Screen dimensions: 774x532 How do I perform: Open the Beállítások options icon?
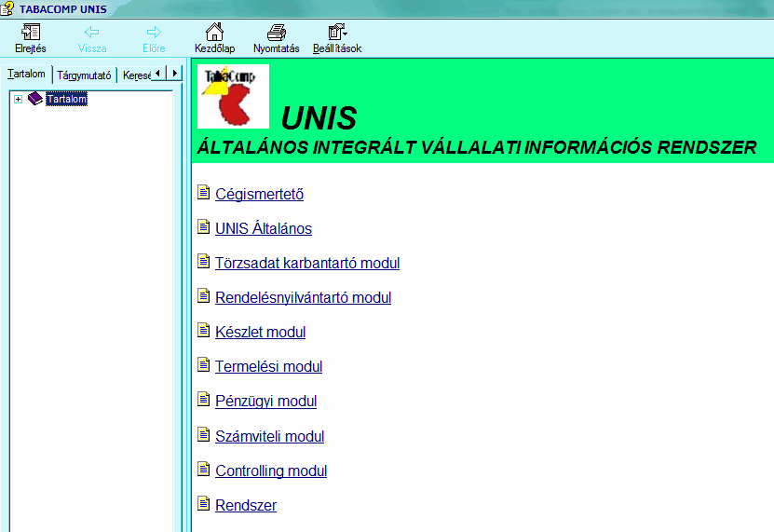click(338, 32)
